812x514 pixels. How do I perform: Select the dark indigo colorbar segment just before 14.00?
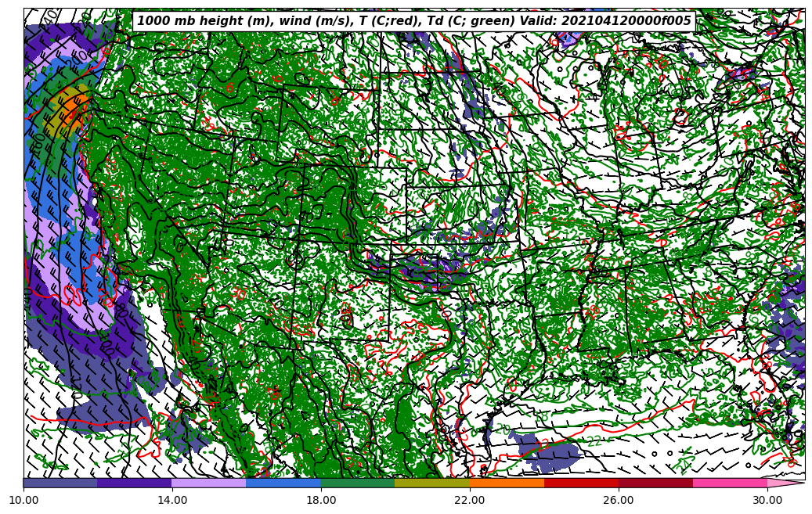pos(135,483)
